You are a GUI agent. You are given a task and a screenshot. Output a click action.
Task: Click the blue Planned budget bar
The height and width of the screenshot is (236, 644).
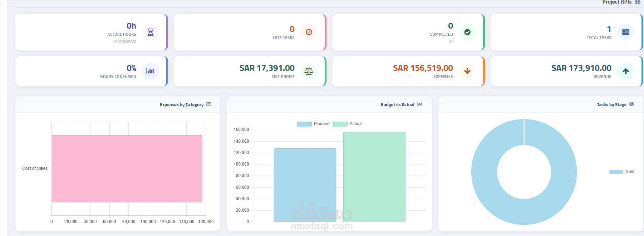click(x=305, y=185)
